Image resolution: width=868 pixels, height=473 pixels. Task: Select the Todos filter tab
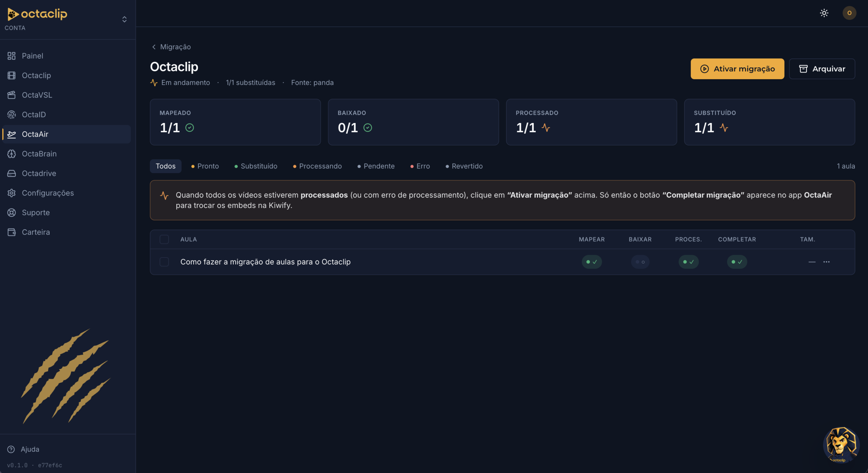(166, 166)
